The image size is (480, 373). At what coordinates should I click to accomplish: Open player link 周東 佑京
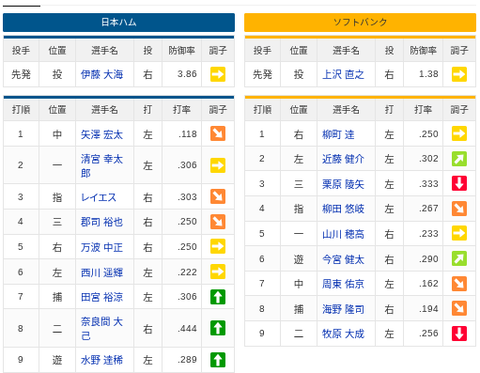click(x=343, y=284)
